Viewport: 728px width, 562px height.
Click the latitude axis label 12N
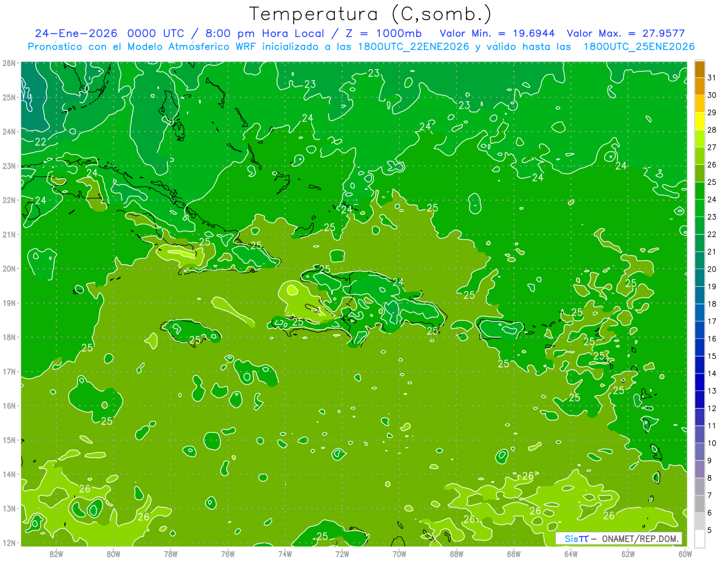9,543
